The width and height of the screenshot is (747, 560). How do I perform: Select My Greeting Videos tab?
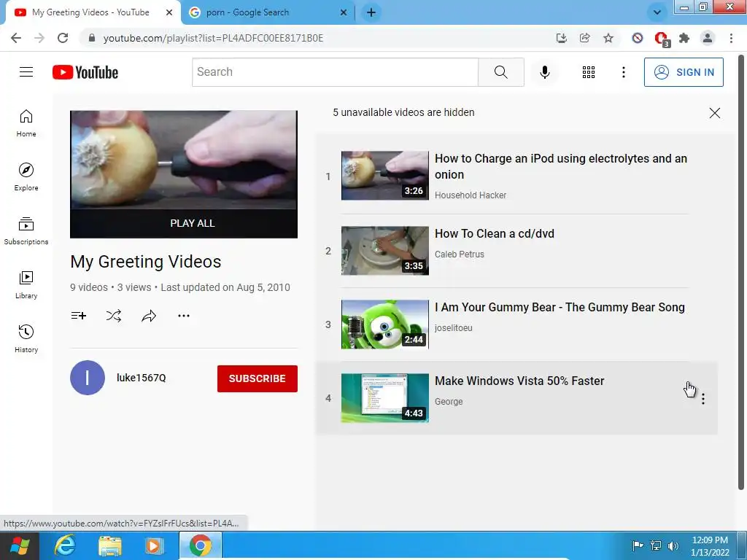pos(90,12)
